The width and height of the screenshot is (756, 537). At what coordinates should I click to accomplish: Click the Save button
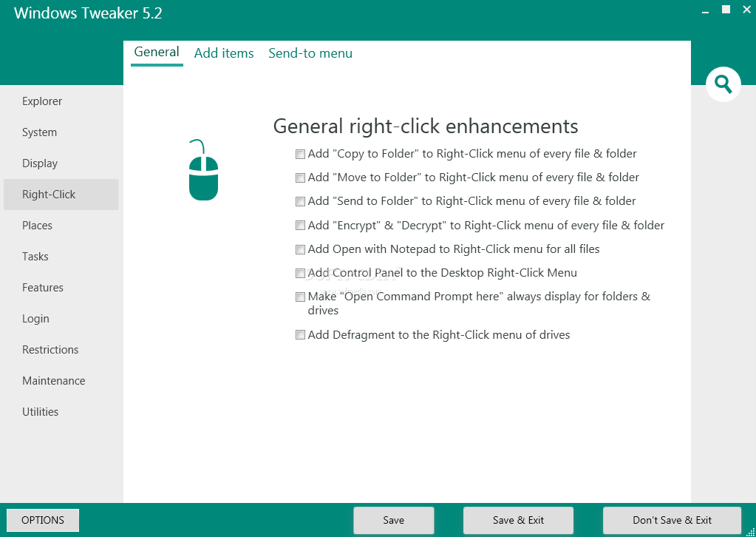(393, 520)
